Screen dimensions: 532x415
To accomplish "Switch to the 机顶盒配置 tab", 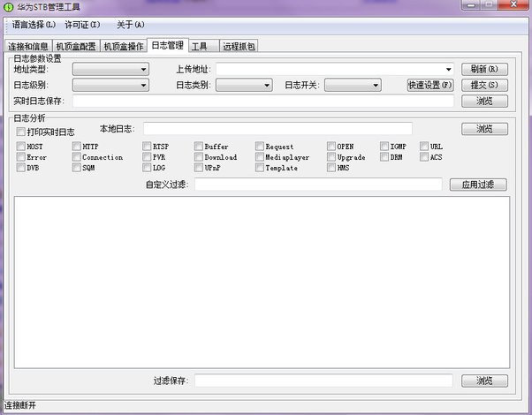I will coord(76,46).
